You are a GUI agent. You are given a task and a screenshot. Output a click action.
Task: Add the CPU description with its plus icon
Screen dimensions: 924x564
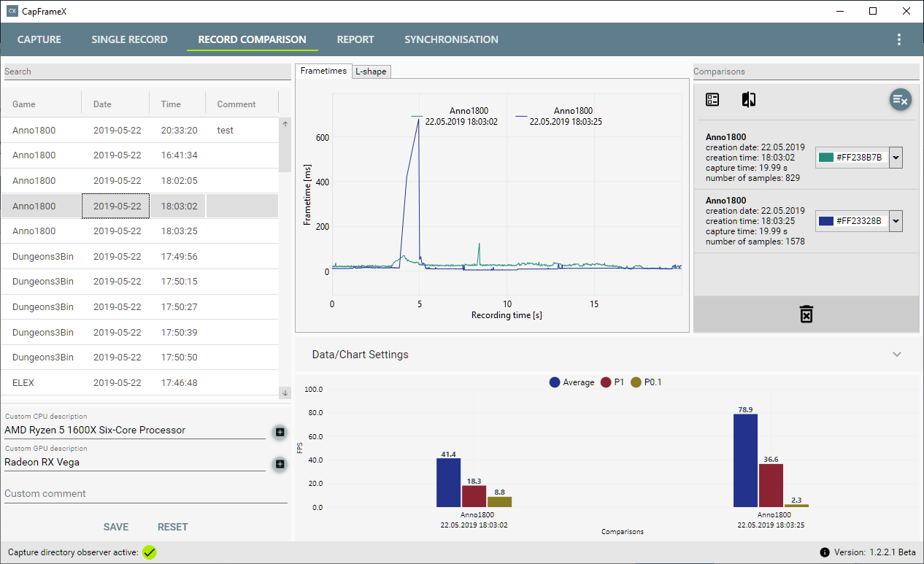[280, 432]
